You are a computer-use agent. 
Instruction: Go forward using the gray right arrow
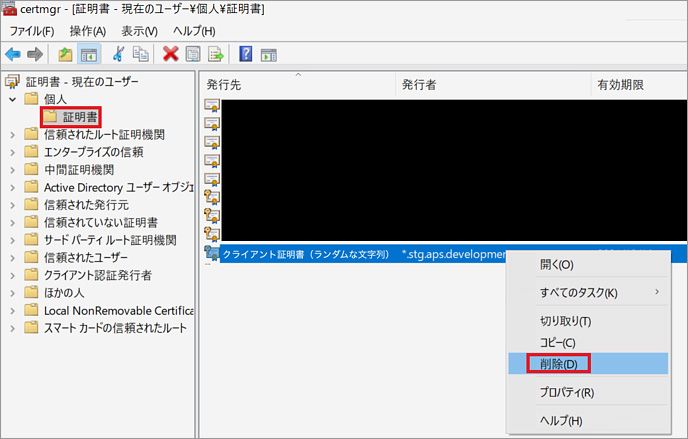click(x=35, y=54)
